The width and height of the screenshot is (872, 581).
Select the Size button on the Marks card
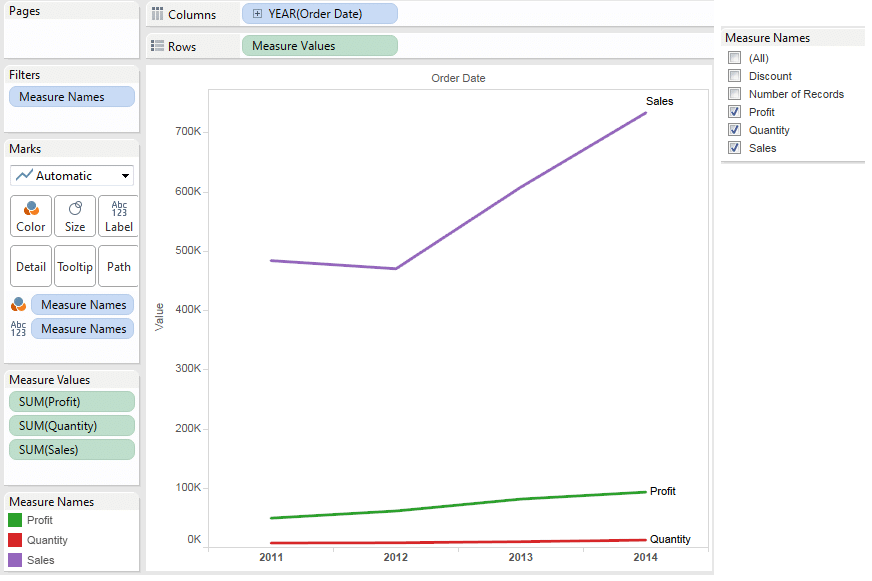[x=75, y=216]
